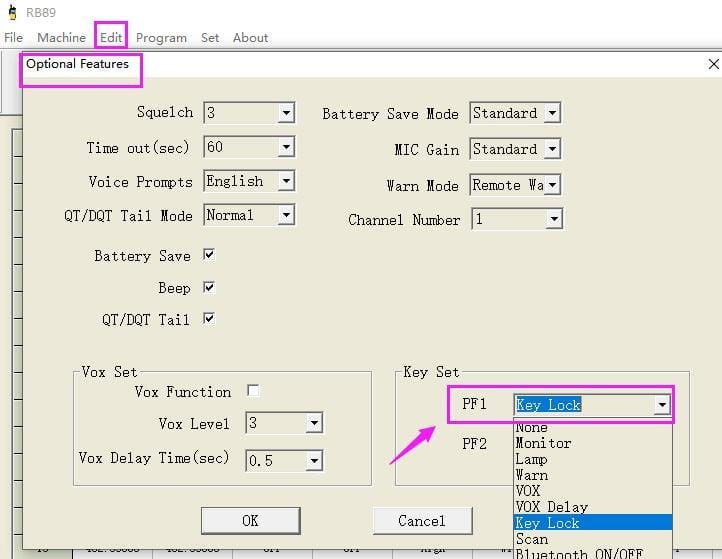
Task: Select None in PF1 list
Action: coord(593,427)
